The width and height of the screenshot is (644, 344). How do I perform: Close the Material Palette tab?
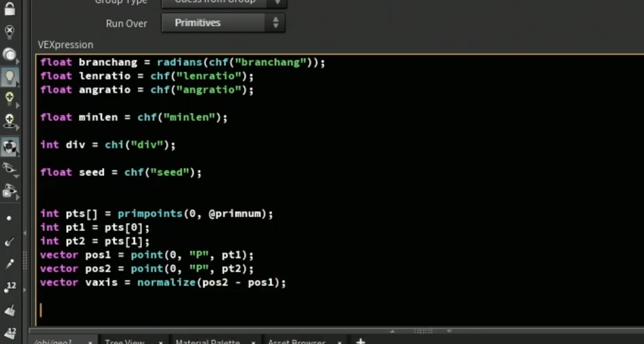tap(253, 342)
